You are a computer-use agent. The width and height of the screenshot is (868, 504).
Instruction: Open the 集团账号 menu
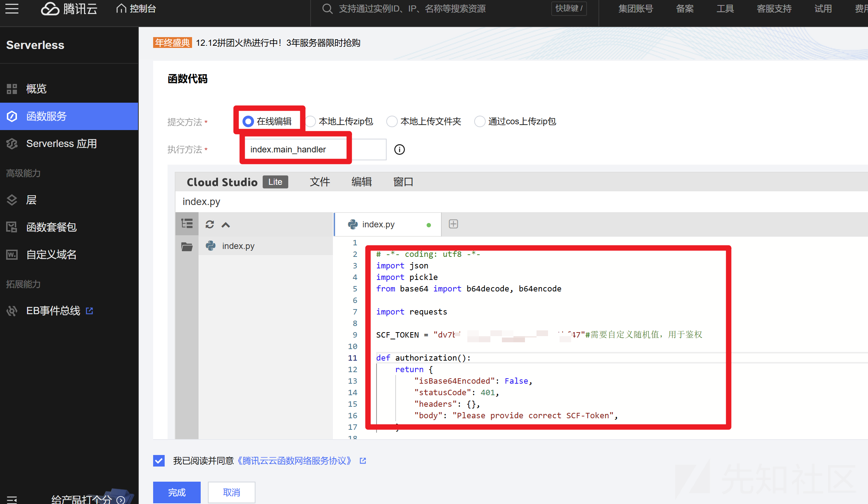click(636, 9)
